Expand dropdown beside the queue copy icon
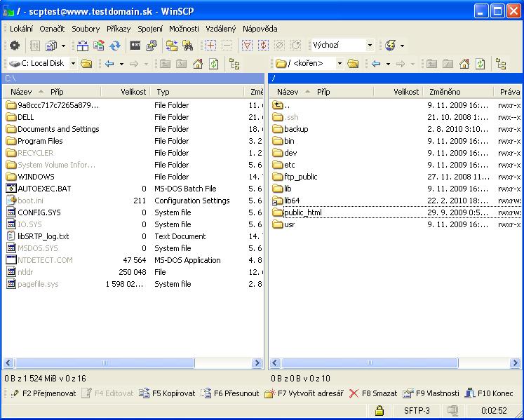This screenshot has height=420, width=524. click(63, 46)
